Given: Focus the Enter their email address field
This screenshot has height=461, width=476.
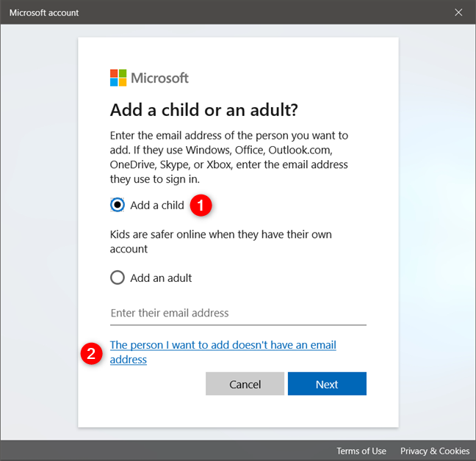Looking at the screenshot, I should 238,313.
